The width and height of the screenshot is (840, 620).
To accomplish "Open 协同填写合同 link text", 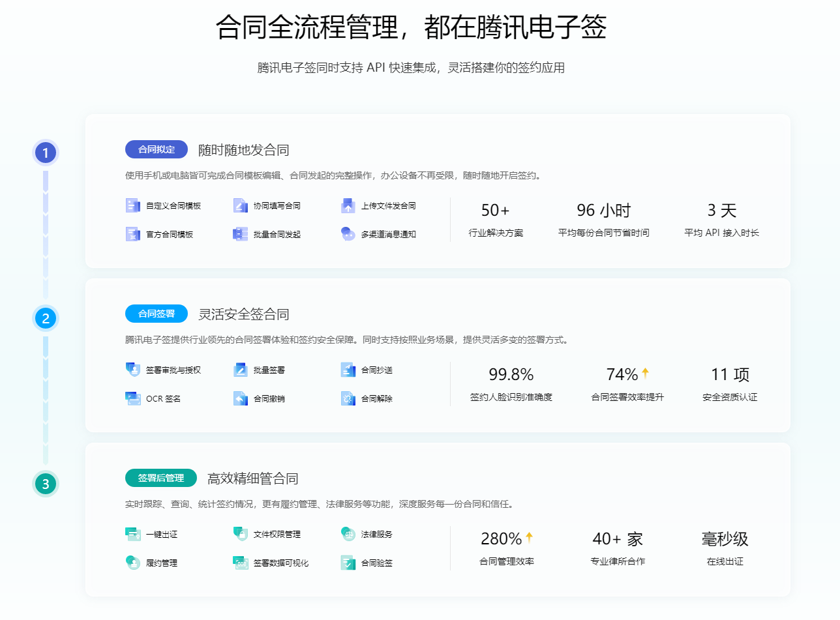I will coord(277,205).
